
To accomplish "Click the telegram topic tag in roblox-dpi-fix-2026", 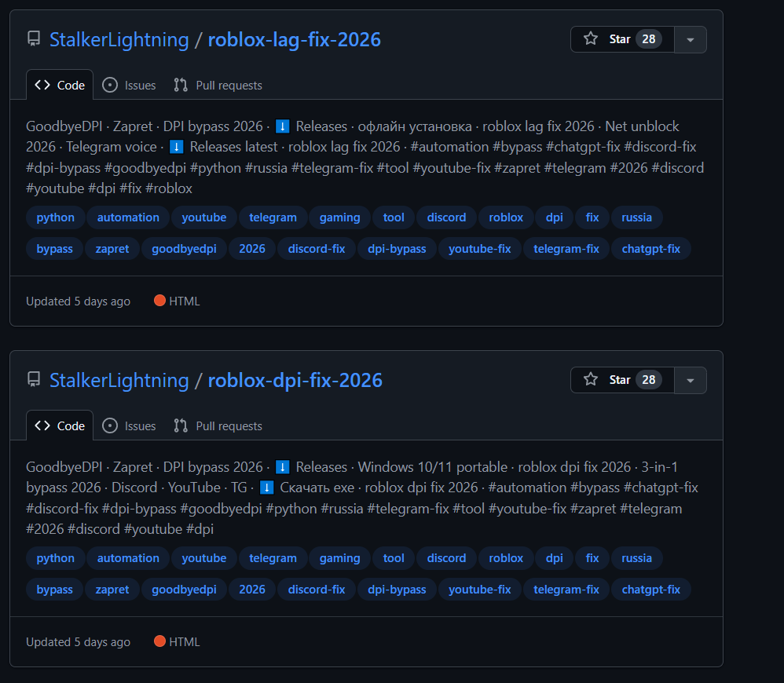I will coord(273,558).
